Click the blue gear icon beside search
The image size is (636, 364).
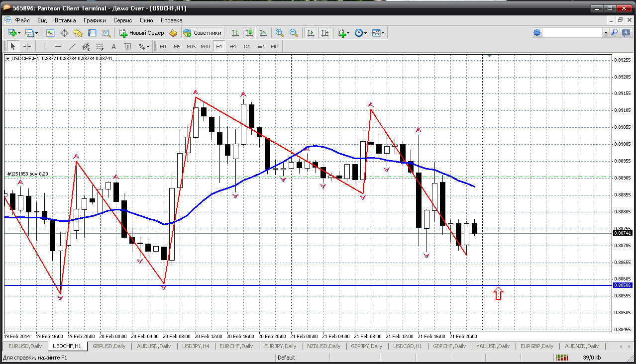[537, 32]
